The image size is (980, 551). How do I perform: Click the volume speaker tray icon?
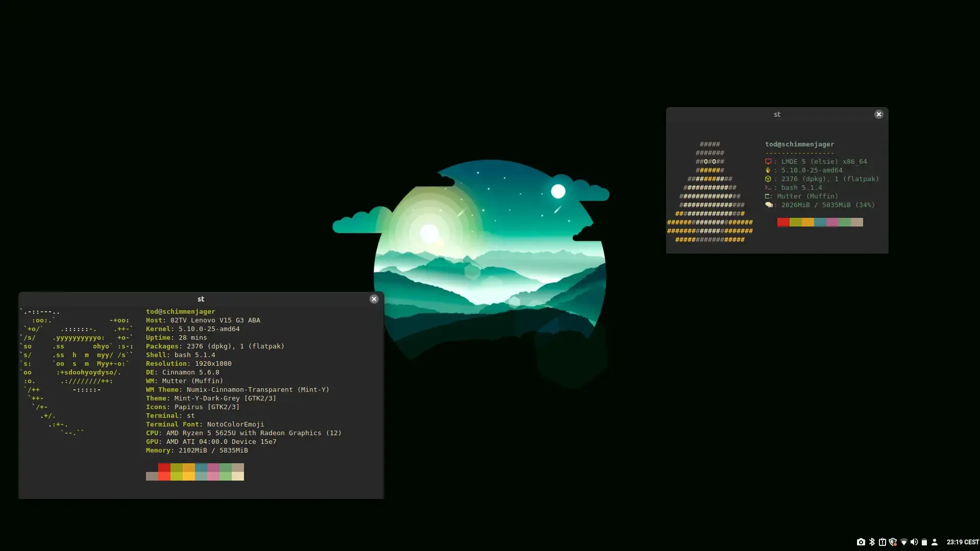coord(914,542)
